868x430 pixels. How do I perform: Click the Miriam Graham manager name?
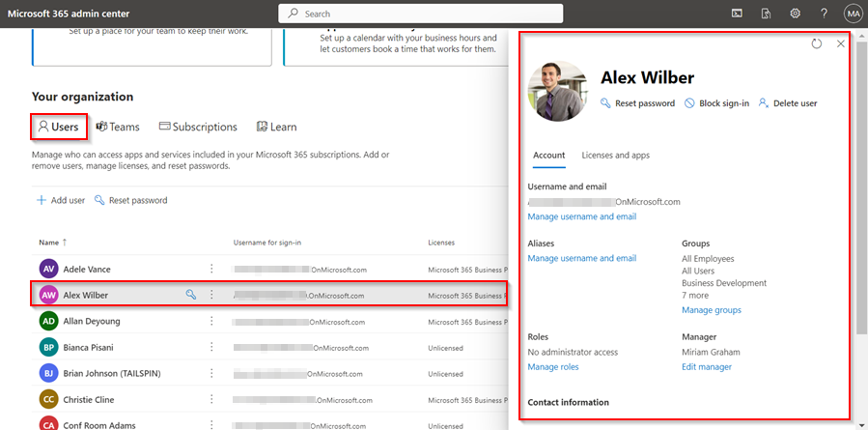pos(711,352)
